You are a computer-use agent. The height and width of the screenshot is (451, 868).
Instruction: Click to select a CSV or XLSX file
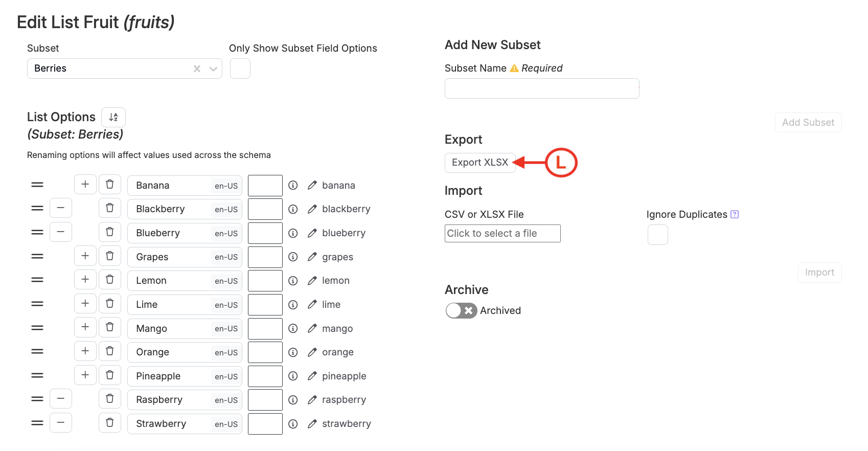pos(502,234)
